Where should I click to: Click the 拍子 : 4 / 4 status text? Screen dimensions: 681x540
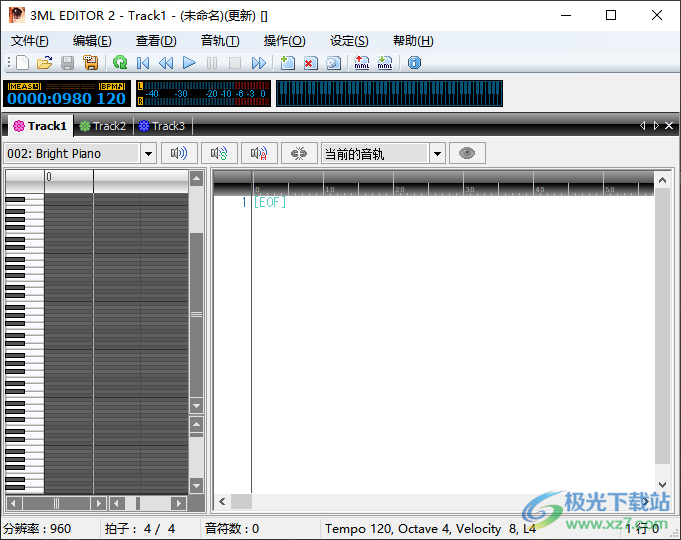point(140,529)
